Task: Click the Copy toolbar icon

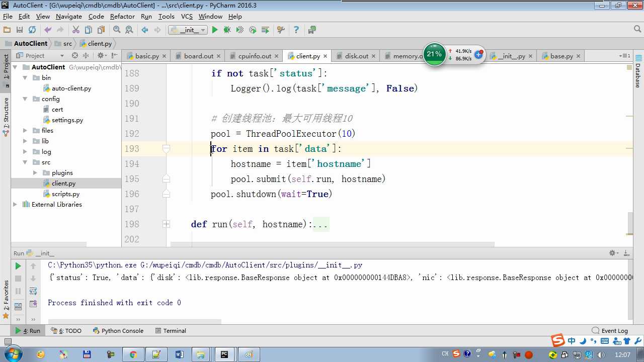Action: click(89, 30)
